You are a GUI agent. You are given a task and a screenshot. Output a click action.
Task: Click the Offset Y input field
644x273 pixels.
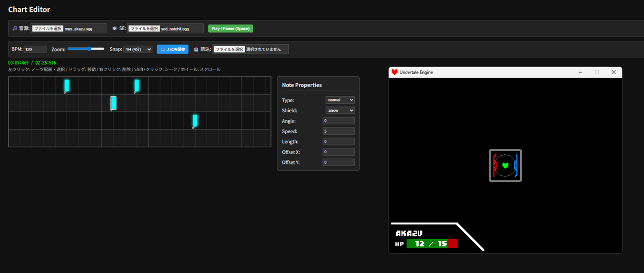pos(339,162)
